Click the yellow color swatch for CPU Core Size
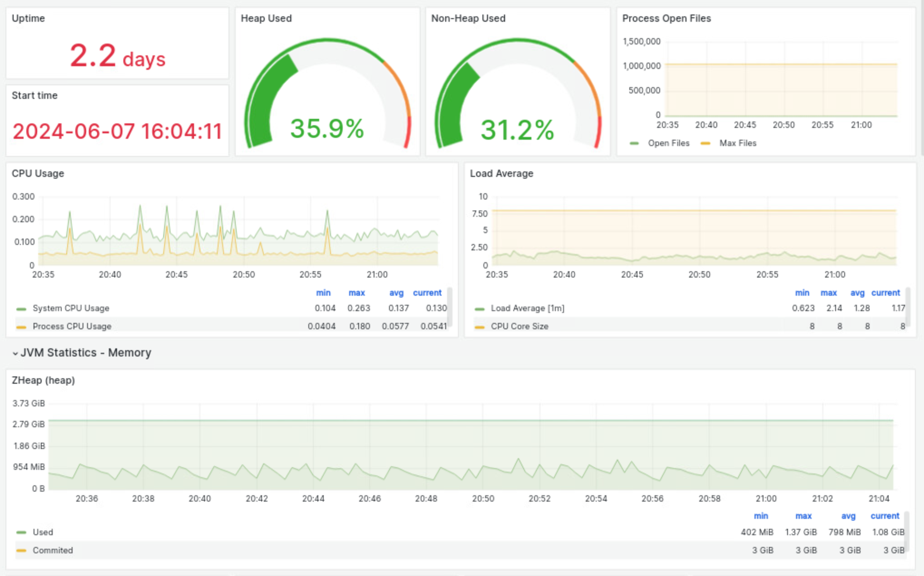This screenshot has height=576, width=924. 480,327
